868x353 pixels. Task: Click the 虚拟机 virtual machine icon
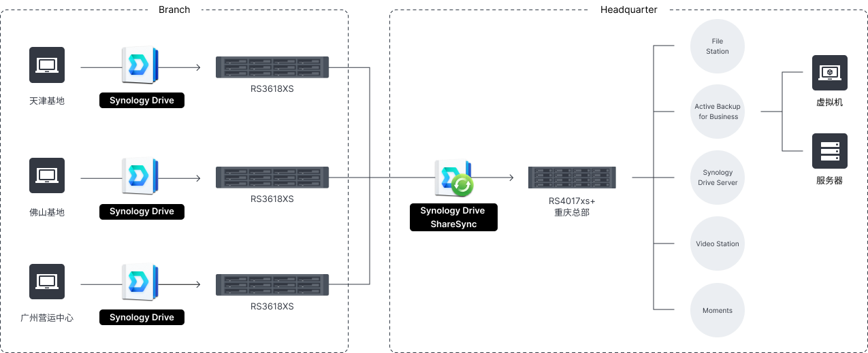coord(830,73)
